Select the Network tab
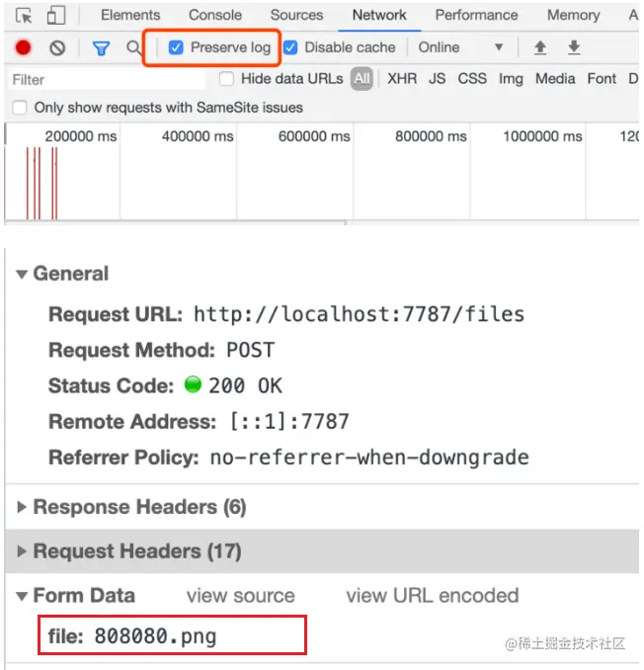 [379, 15]
